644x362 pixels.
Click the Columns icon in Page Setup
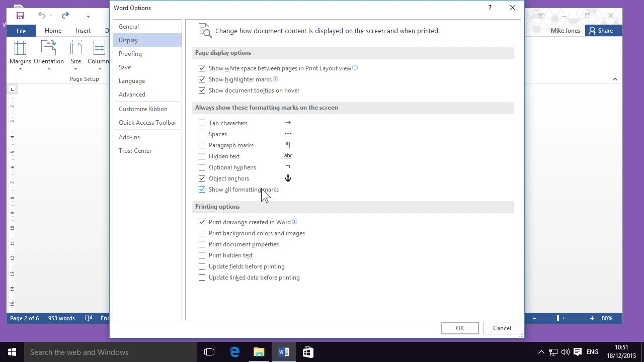pyautogui.click(x=100, y=48)
